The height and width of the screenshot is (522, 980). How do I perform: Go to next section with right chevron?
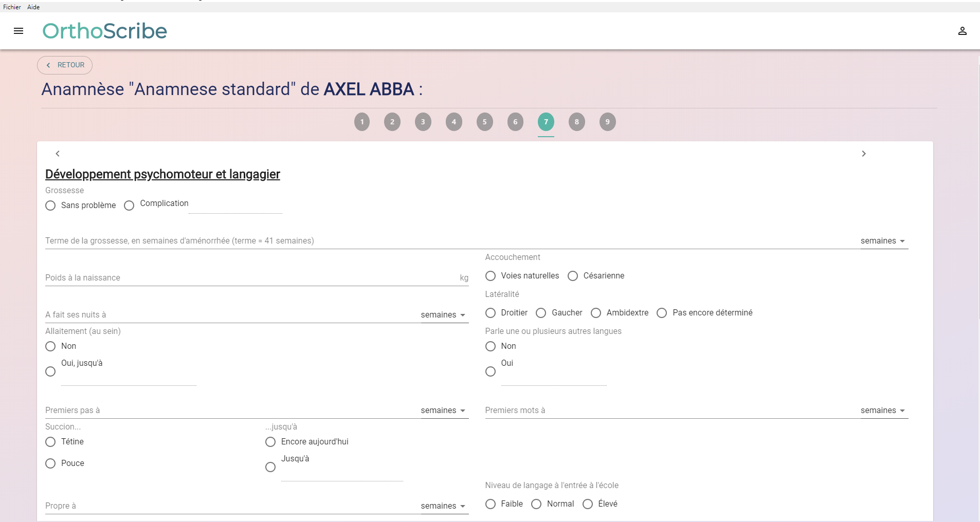coord(864,154)
